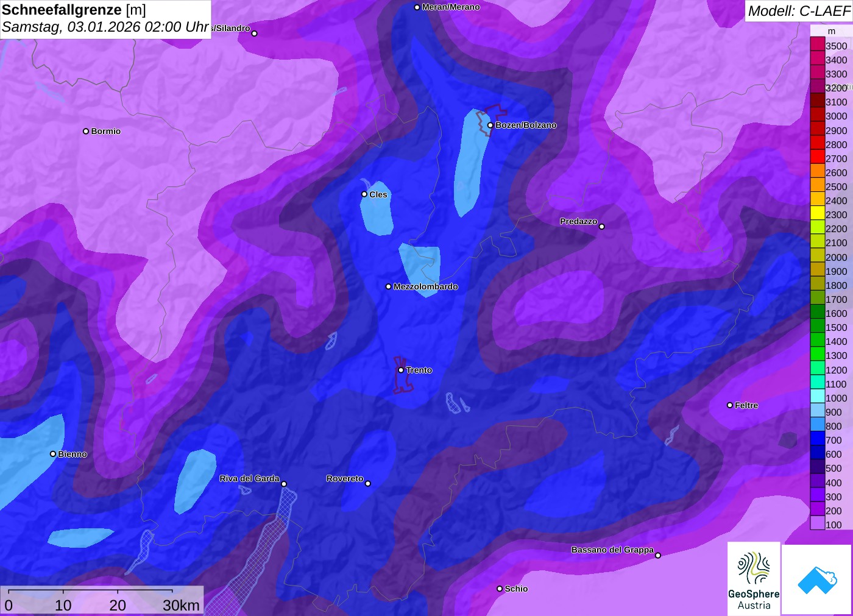The width and height of the screenshot is (853, 616).
Task: Click the 100 m light purple swatch
Action: (818, 524)
